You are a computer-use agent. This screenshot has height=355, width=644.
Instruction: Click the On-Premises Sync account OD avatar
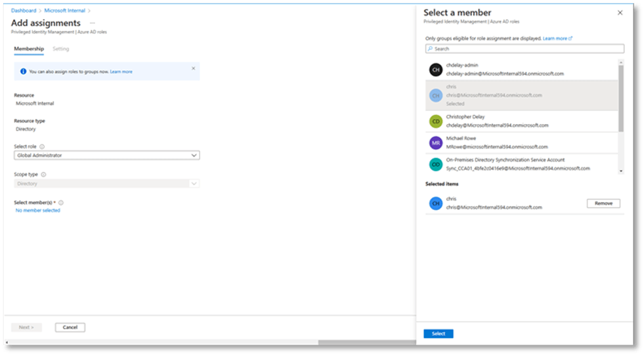(x=435, y=164)
